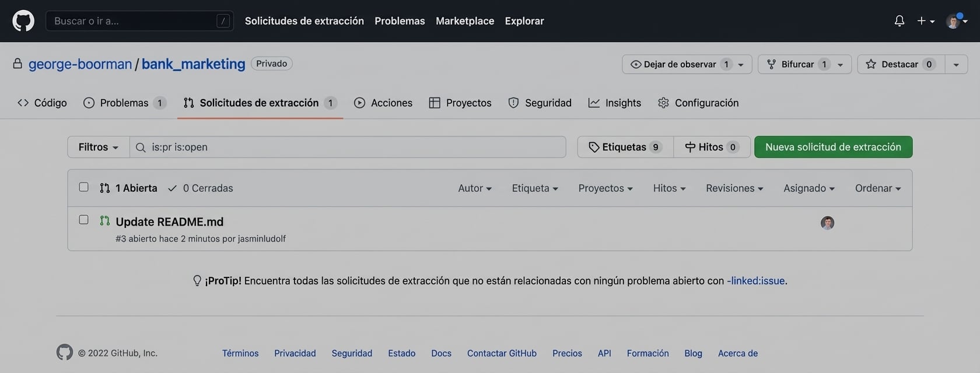Focus the is:pr is:open filter field
The image size is (980, 373).
[348, 147]
